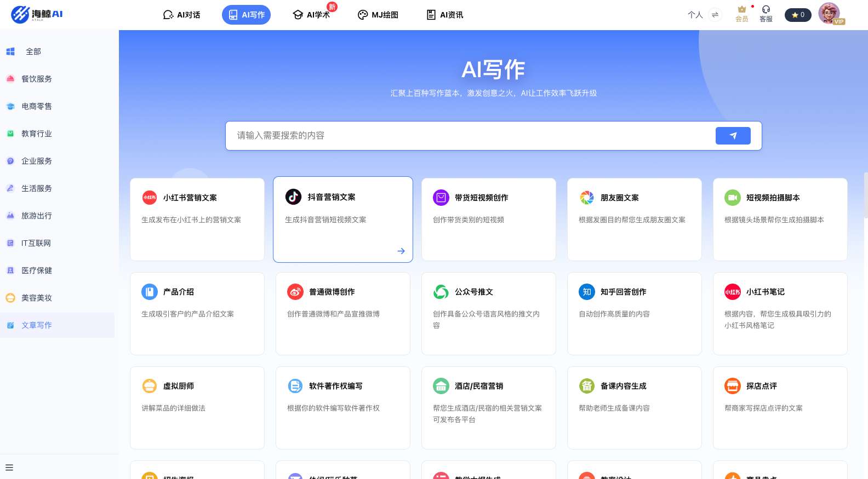
Task: Click the 知乎回答创作 知 icon
Action: [587, 292]
